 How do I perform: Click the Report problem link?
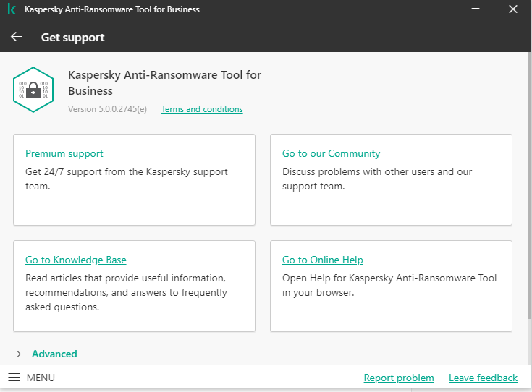(x=399, y=378)
